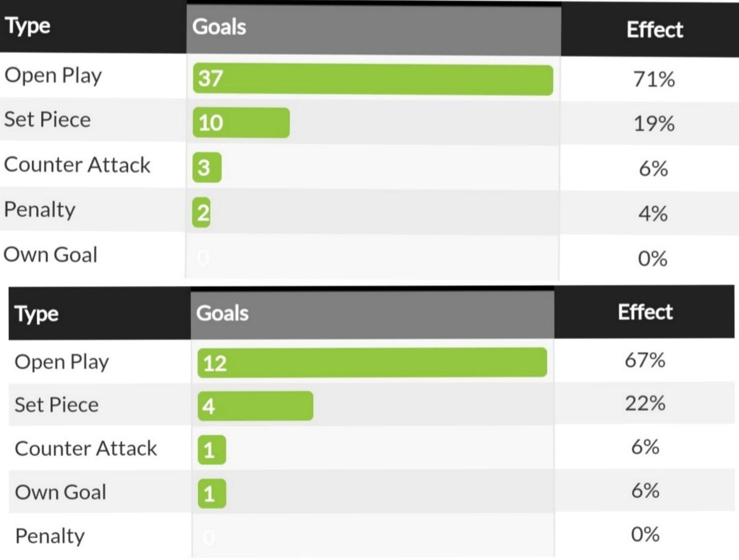Click the 71% effect value
Viewport: 739px width, 560px height.
[x=654, y=79]
